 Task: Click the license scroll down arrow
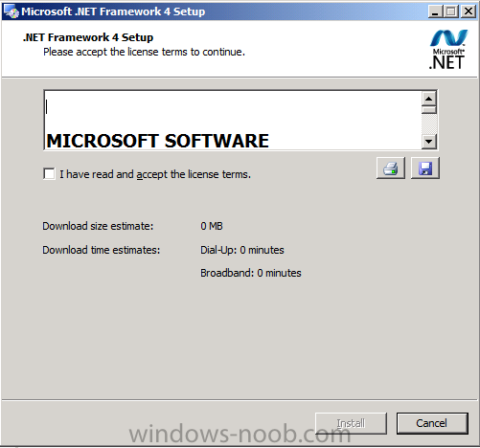[x=429, y=142]
